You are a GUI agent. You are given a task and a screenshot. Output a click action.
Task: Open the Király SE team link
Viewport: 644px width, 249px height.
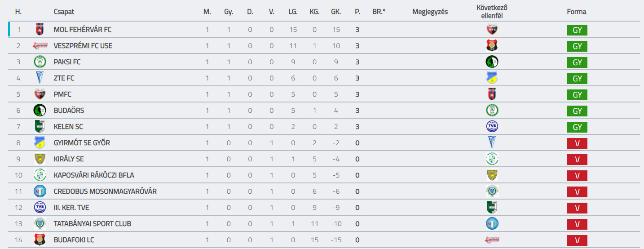tap(69, 159)
